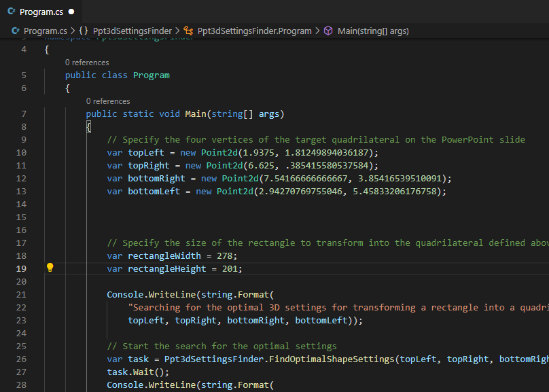Image resolution: width=549 pixels, height=392 pixels.
Task: Click the 'topLeft' variable on line 10
Action: pos(146,153)
